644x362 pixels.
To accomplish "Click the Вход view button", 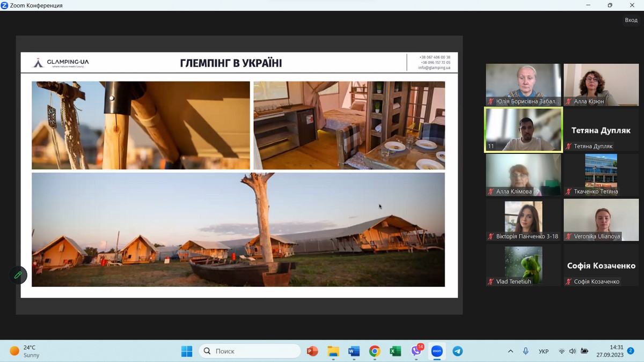I will point(631,20).
